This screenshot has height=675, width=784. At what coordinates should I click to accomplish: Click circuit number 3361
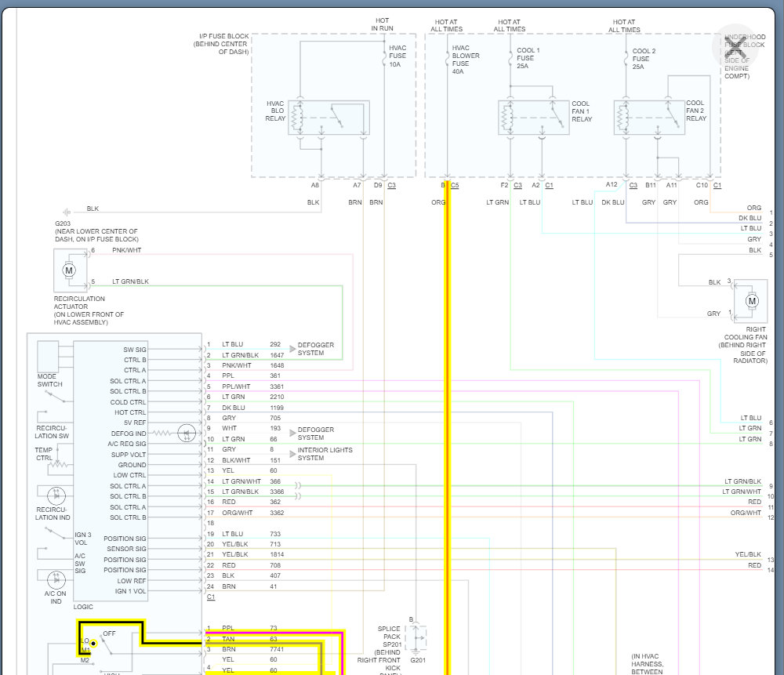[x=277, y=387]
